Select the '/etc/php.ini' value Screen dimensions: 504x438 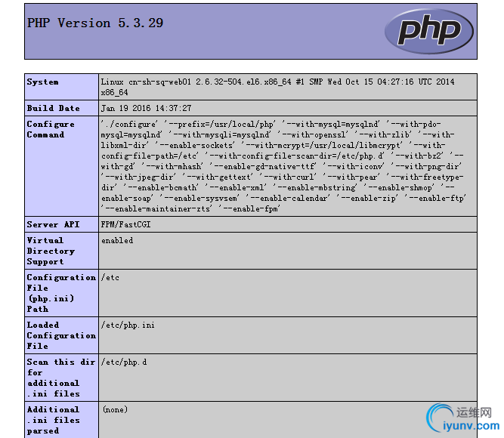128,325
